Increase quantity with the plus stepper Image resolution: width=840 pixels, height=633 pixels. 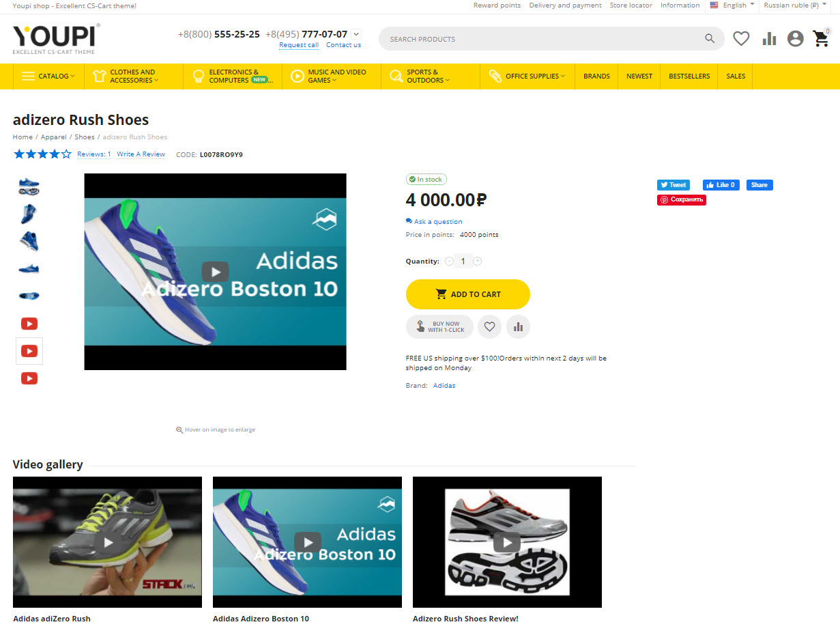click(477, 260)
